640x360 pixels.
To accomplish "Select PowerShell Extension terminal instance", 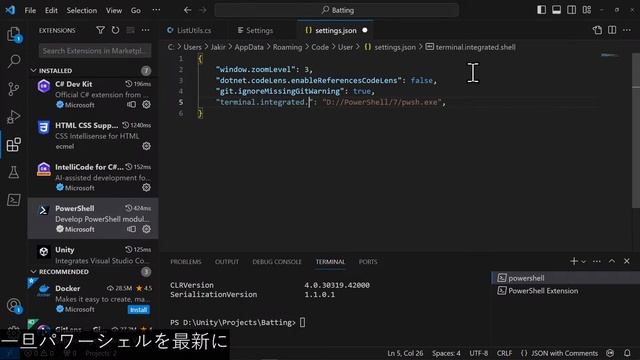I will point(565,291).
